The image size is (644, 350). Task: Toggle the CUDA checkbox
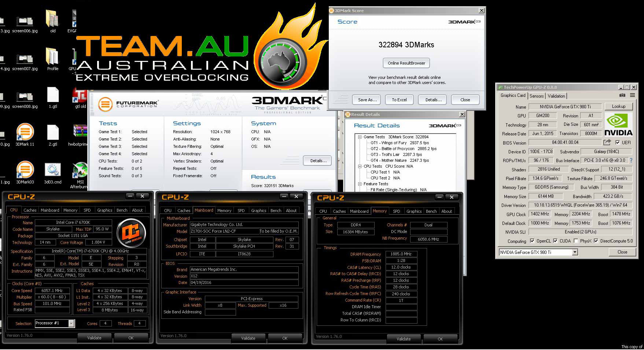tap(555, 241)
